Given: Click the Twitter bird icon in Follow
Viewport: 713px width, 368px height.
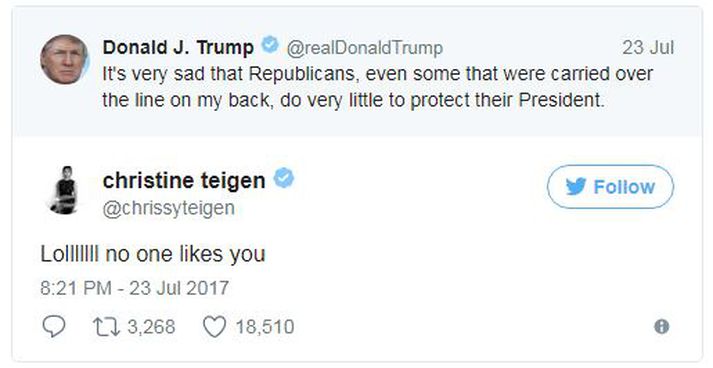Looking at the screenshot, I should tap(576, 187).
